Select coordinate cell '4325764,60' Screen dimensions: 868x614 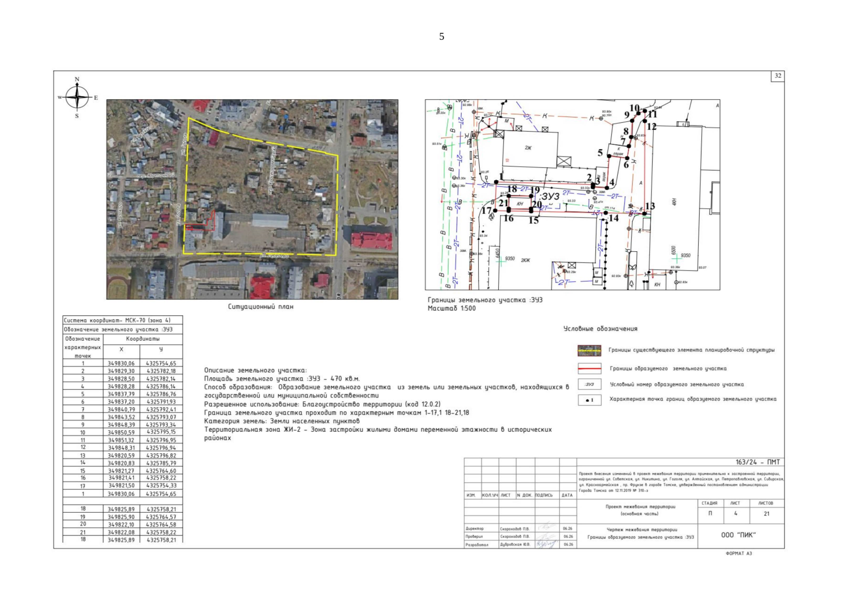pos(161,471)
